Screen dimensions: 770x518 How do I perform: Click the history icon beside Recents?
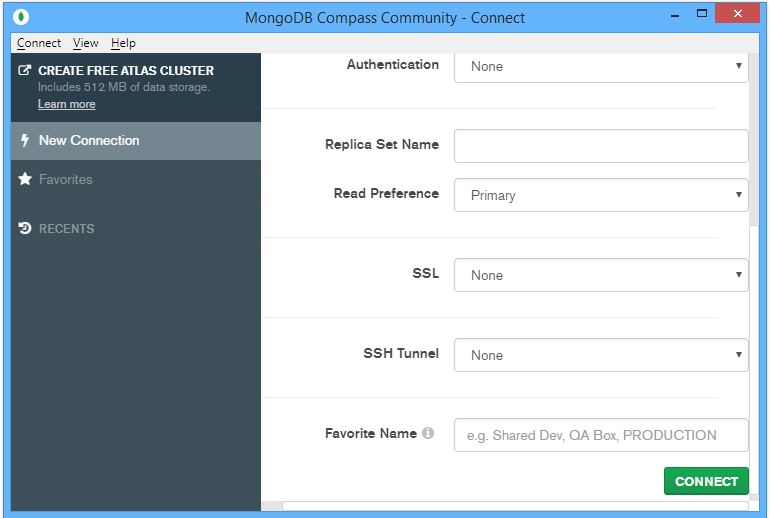25,229
